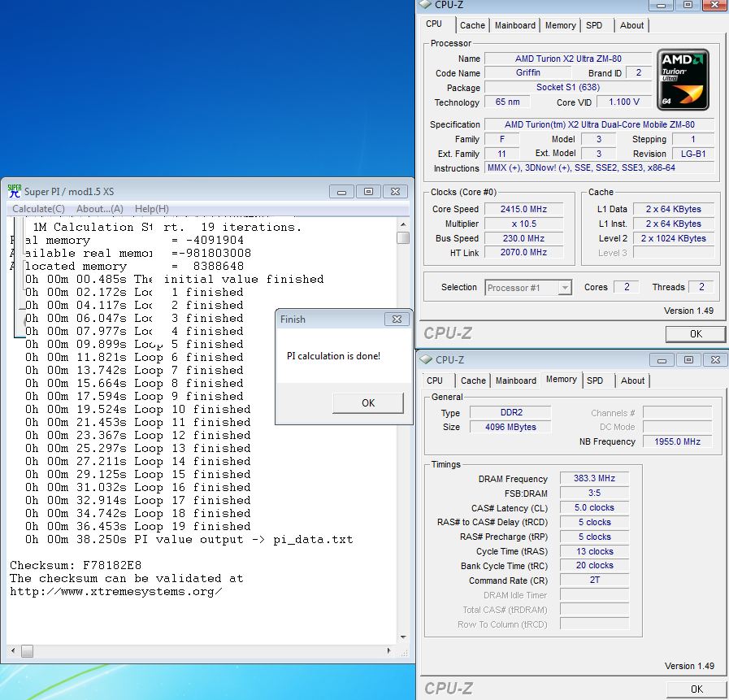
Task: Open the About...(A) menu in Super PI
Action: [x=99, y=209]
